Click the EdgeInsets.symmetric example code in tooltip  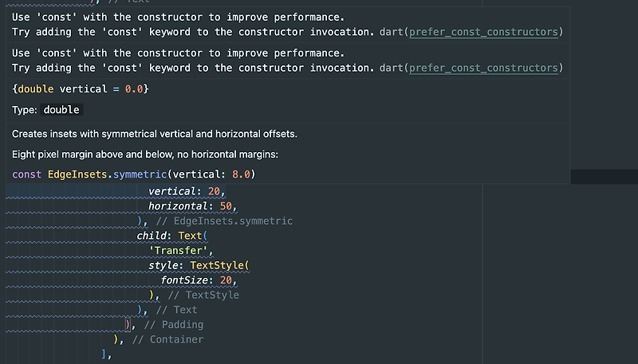pyautogui.click(x=134, y=174)
